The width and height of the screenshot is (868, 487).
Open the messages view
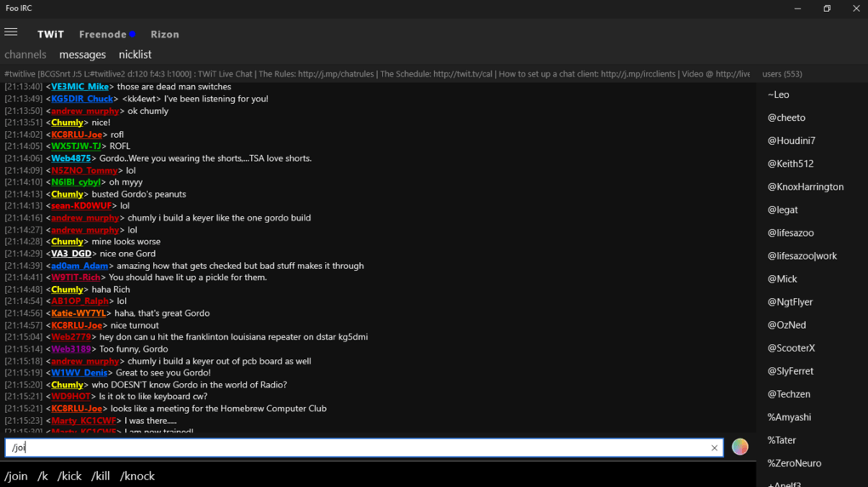click(x=83, y=54)
